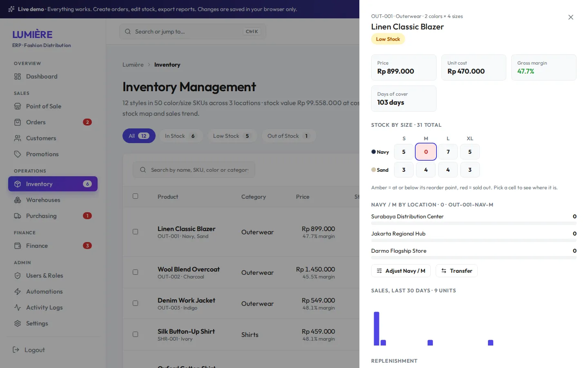Viewport: 588px width, 368px height.
Task: Select Sand size XL stock cell
Action: 470,170
